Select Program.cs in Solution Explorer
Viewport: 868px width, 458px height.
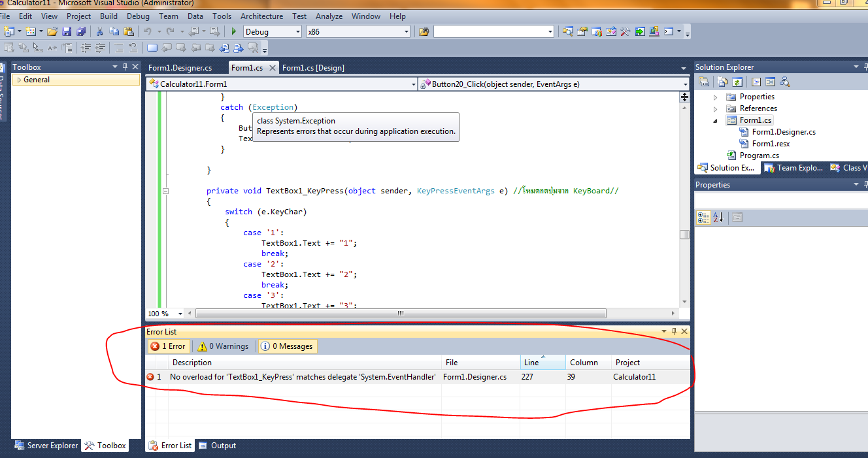(759, 155)
